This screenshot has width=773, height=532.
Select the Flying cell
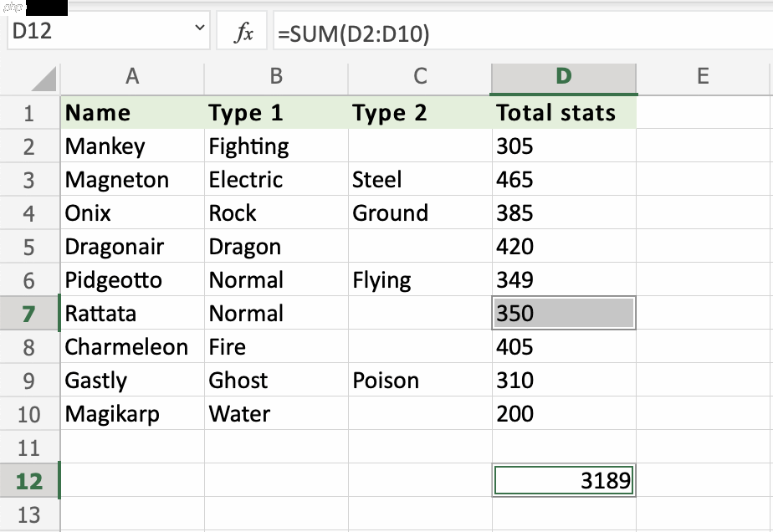coord(420,280)
